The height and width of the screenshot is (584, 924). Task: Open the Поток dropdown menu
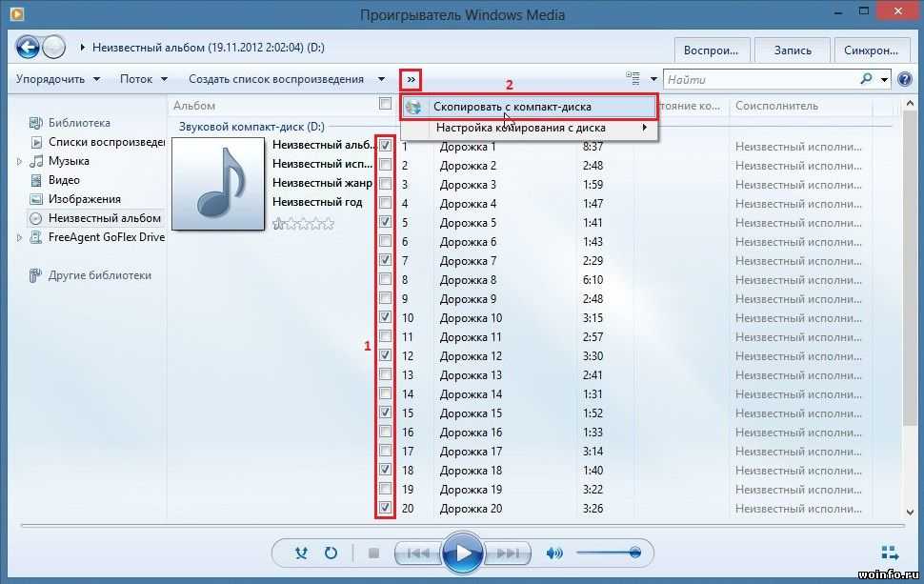143,79
